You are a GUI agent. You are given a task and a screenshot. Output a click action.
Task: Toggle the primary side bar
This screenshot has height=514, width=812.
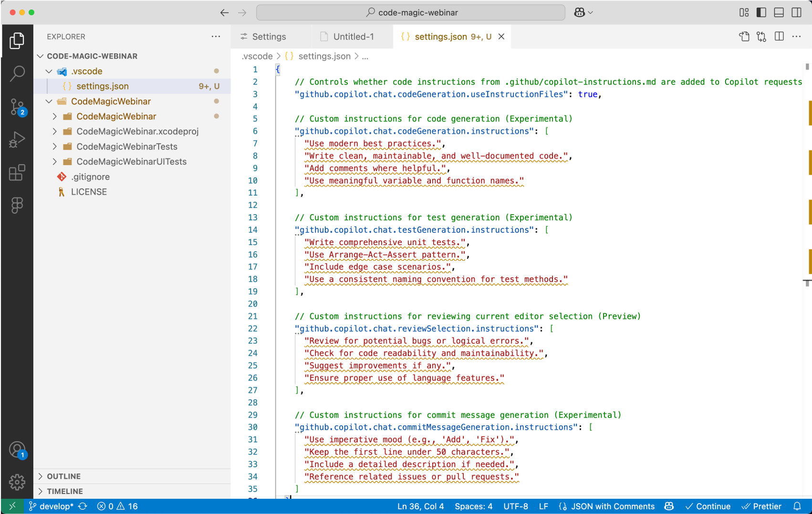point(761,12)
